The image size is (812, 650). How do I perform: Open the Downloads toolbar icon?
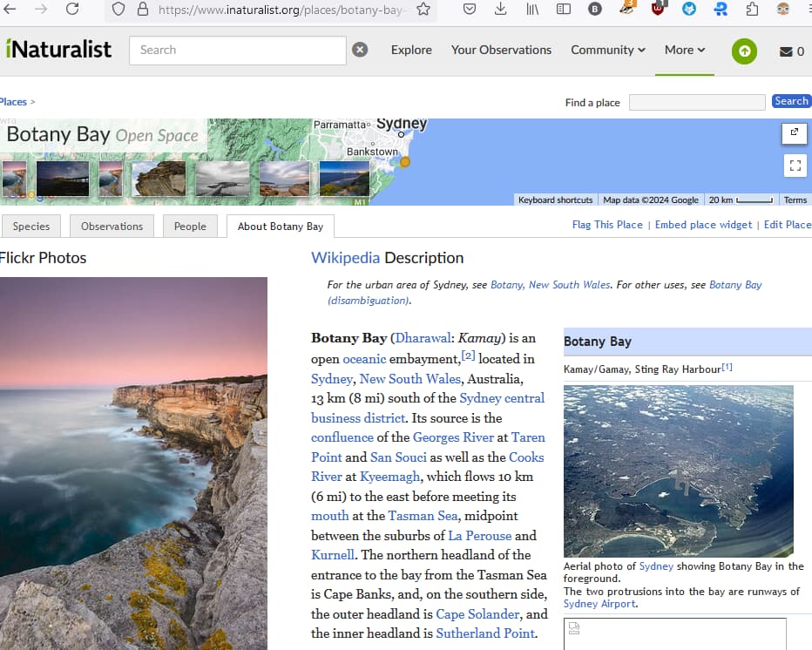(x=500, y=10)
